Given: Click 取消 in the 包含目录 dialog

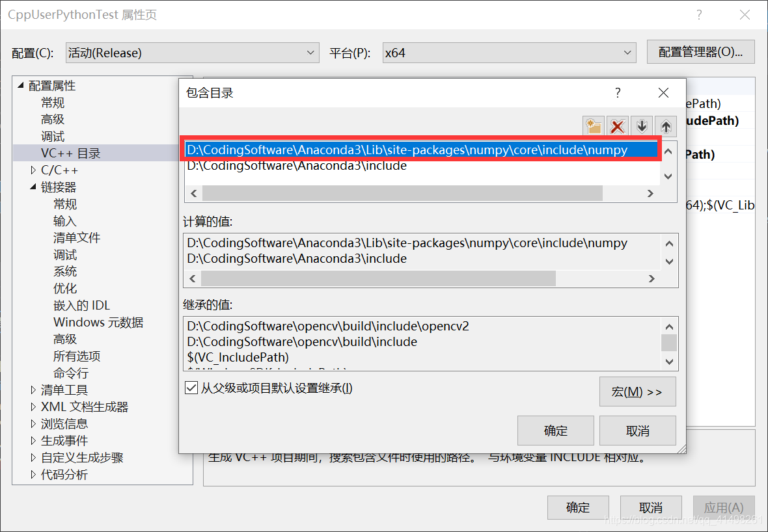Looking at the screenshot, I should 638,431.
